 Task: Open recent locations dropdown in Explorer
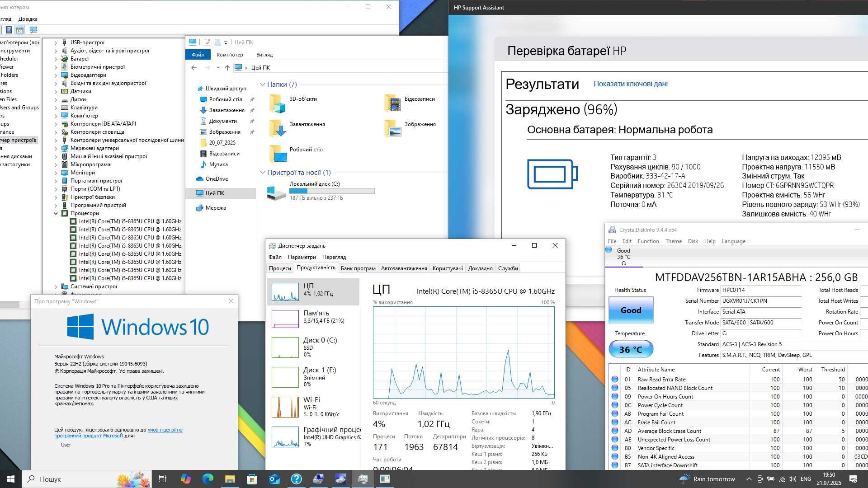tap(218, 68)
